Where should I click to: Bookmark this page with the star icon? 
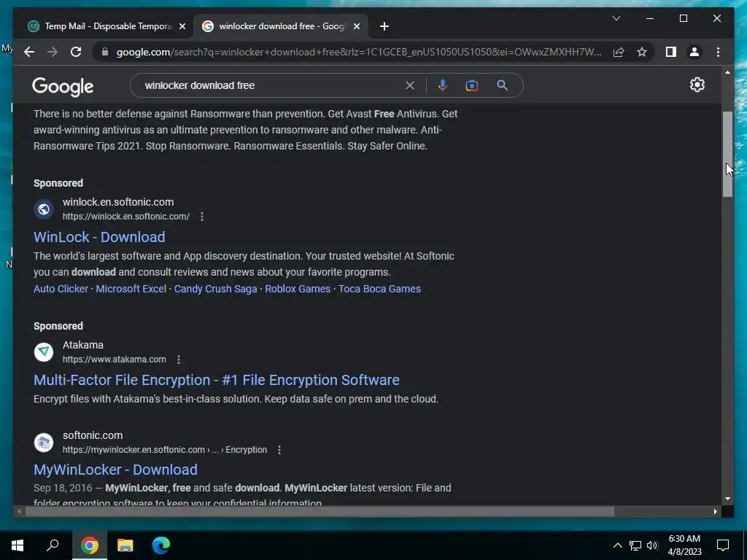click(642, 52)
